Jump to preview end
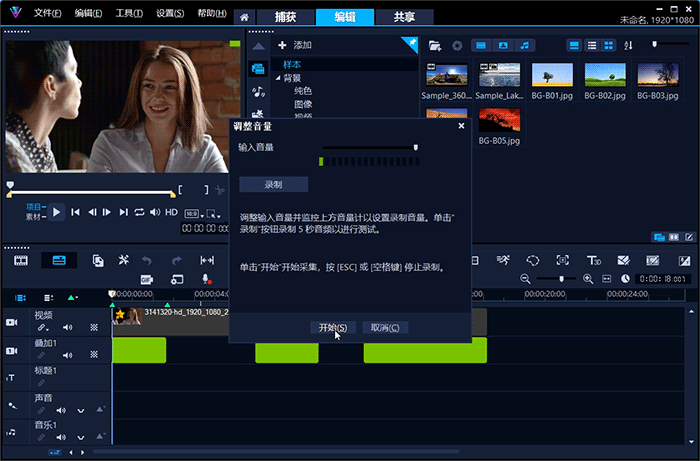Viewport: 700px width, 461px height. coord(123,212)
